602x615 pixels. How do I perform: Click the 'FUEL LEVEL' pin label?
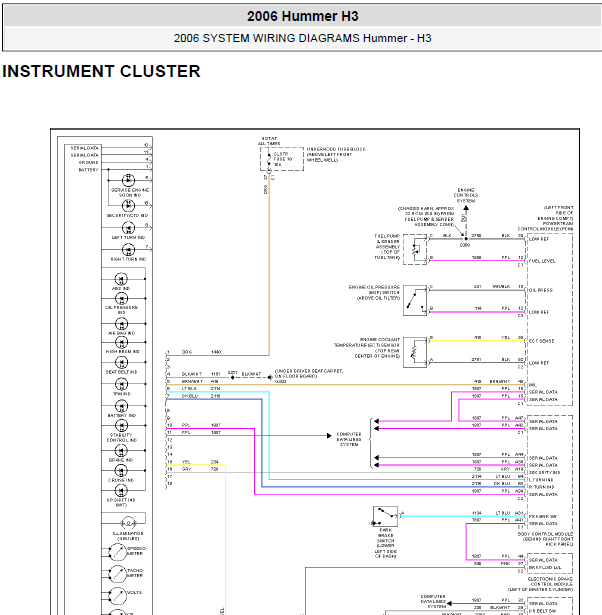click(542, 261)
